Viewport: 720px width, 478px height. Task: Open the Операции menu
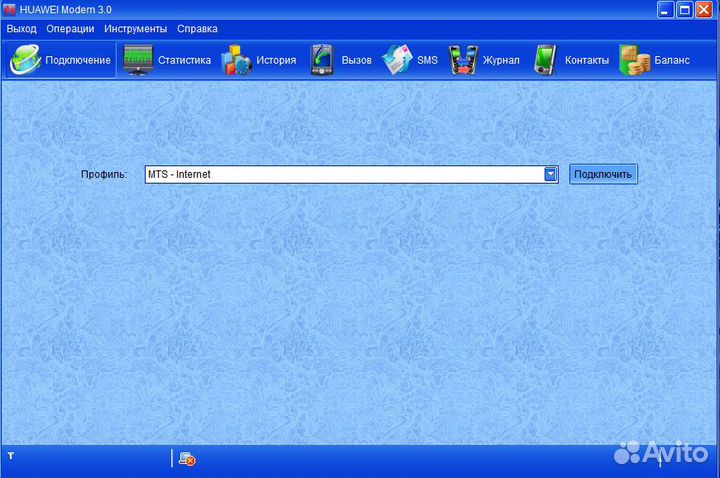coord(70,29)
